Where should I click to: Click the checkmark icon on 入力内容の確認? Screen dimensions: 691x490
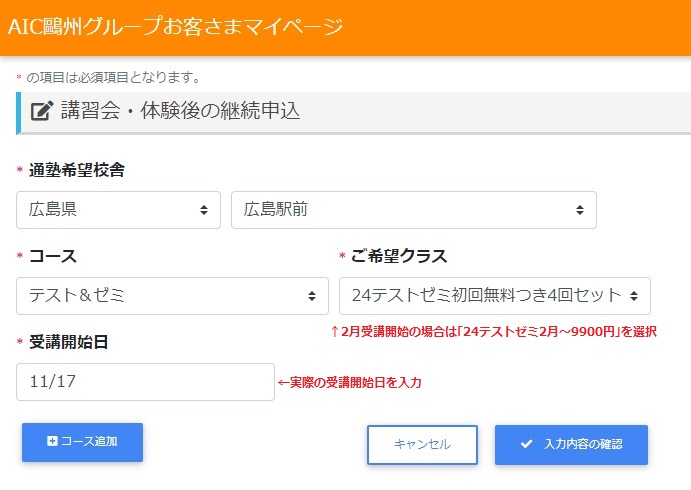(x=527, y=444)
